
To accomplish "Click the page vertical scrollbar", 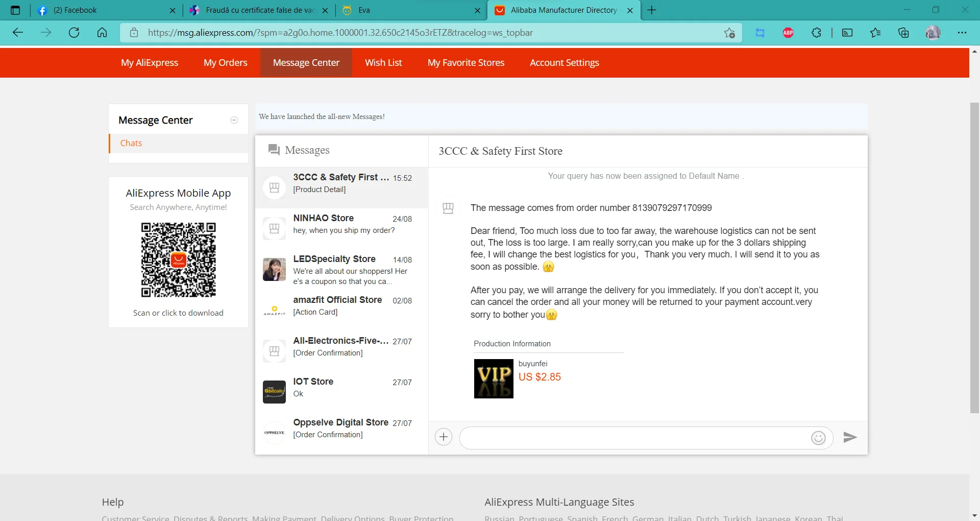I will (974, 257).
